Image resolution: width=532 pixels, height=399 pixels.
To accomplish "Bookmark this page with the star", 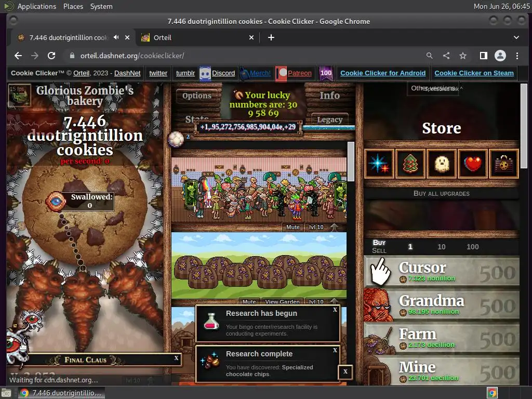I will 463,56.
